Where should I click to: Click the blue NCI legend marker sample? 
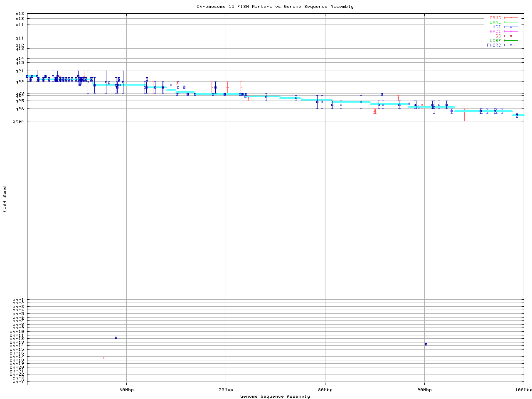pos(511,27)
